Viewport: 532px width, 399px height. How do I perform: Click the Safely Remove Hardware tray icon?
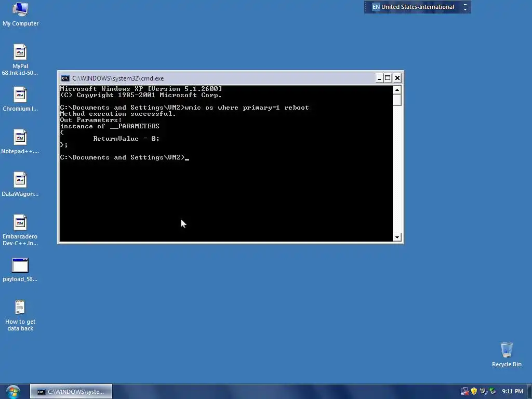pyautogui.click(x=493, y=391)
